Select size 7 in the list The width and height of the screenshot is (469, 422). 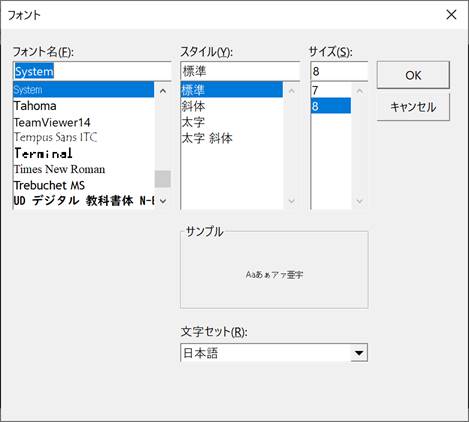(x=331, y=90)
